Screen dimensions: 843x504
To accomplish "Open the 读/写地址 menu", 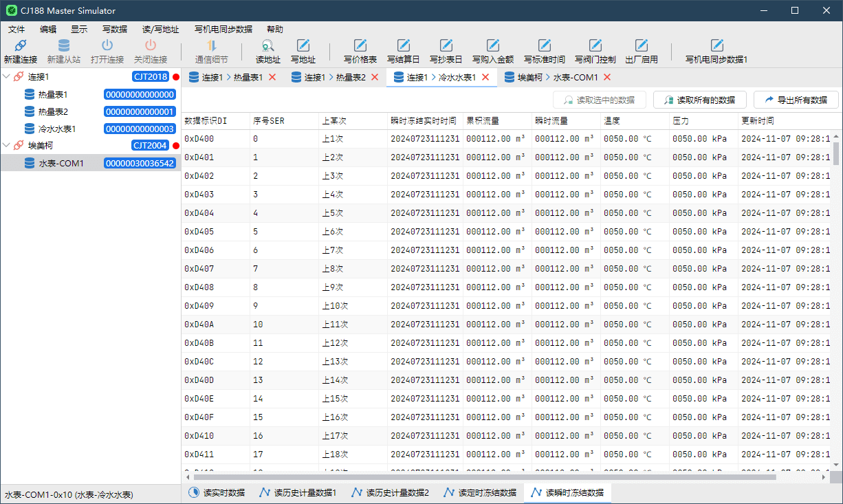I will pos(160,30).
